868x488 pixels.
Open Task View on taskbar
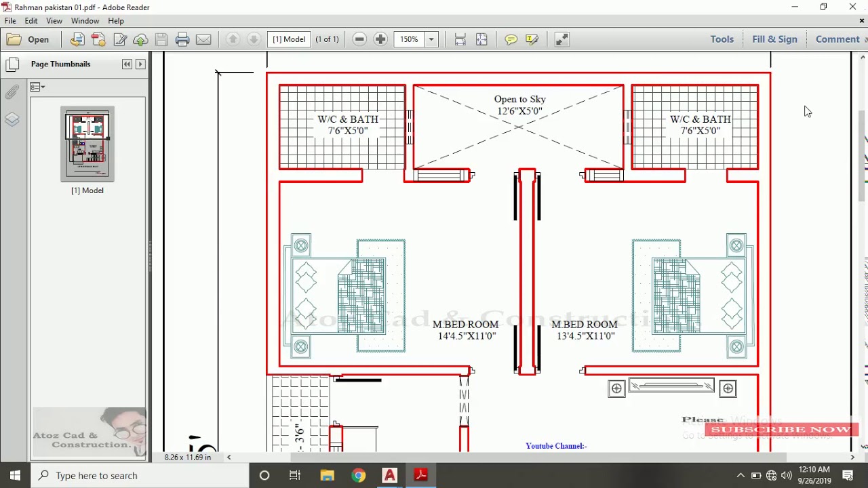(295, 476)
